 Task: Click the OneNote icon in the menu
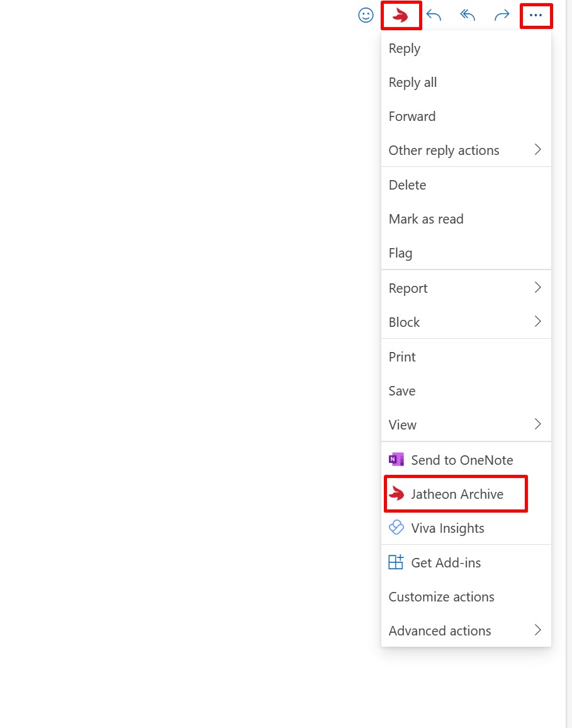(x=396, y=460)
